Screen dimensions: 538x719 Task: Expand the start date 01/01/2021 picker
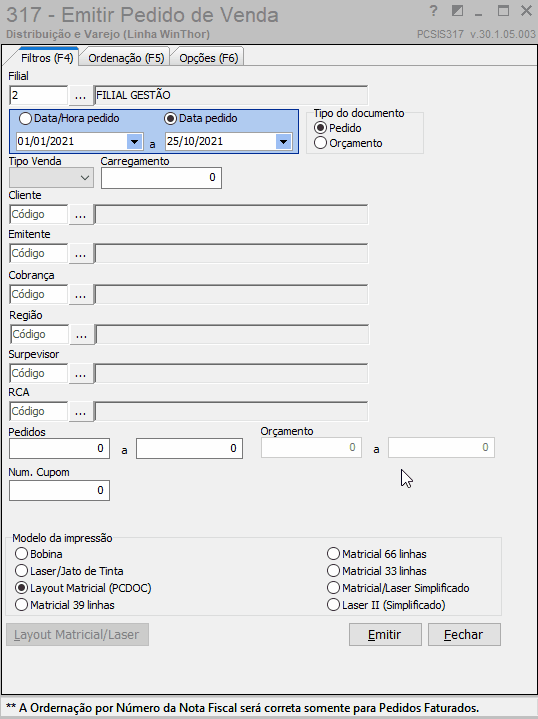click(134, 141)
